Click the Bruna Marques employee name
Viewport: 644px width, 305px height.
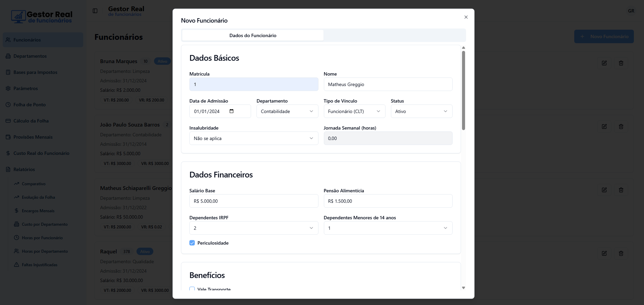(119, 61)
